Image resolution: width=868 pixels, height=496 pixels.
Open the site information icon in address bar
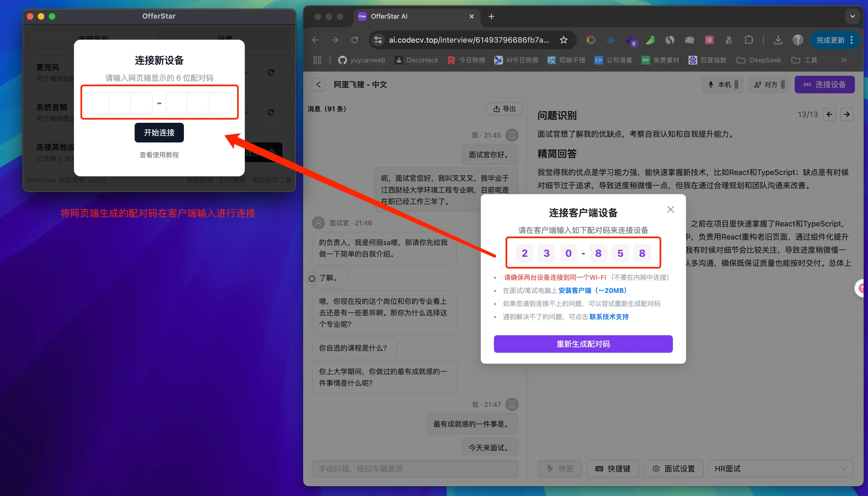378,40
